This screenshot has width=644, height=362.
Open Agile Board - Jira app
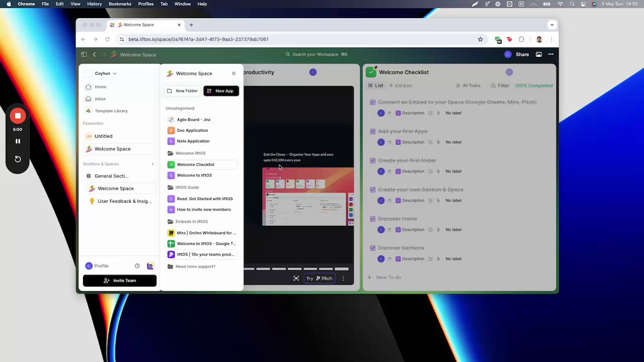194,120
